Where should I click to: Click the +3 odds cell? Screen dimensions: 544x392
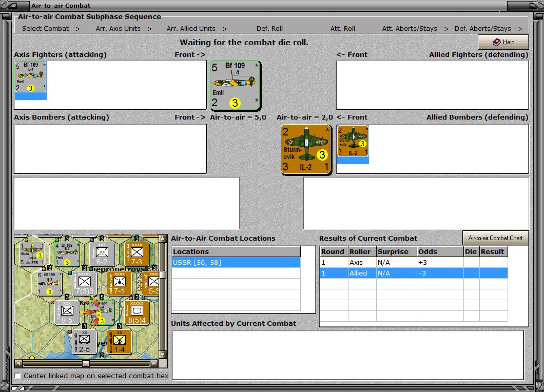(440, 263)
